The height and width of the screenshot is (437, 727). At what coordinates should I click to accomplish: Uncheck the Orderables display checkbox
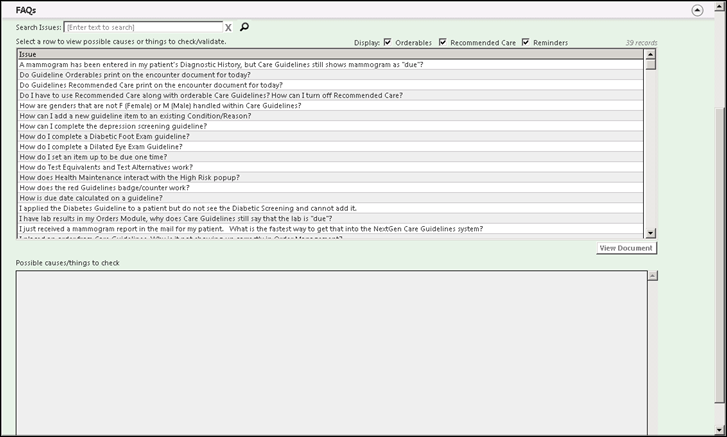pos(388,42)
